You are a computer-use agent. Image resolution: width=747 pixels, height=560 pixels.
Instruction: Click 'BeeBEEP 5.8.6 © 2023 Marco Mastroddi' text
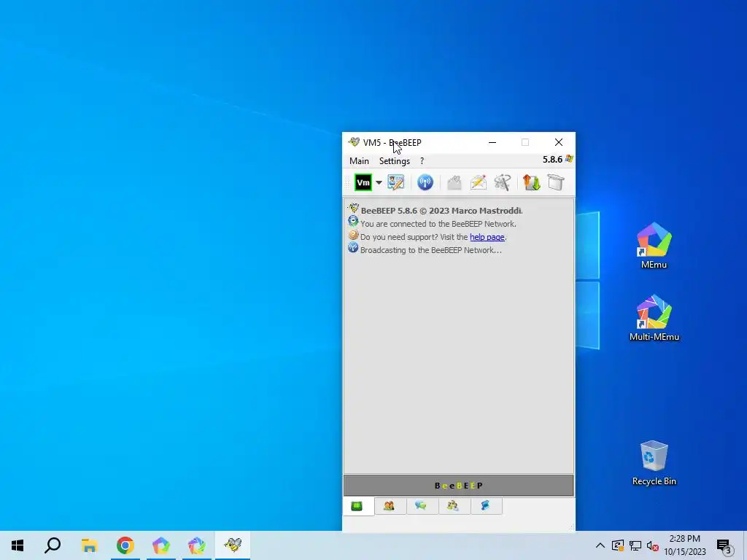pyautogui.click(x=441, y=211)
